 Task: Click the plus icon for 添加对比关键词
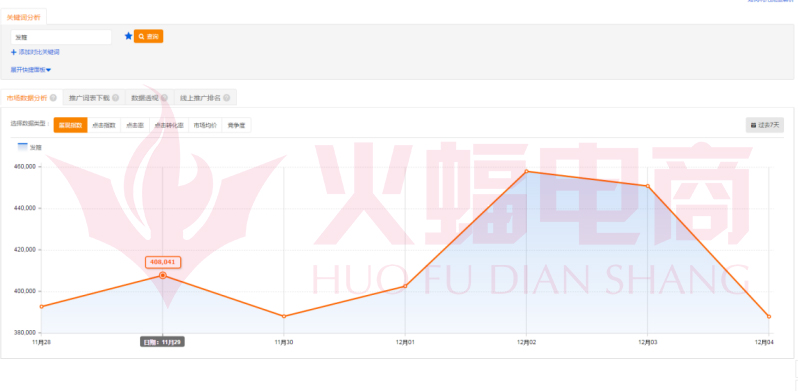[14, 52]
